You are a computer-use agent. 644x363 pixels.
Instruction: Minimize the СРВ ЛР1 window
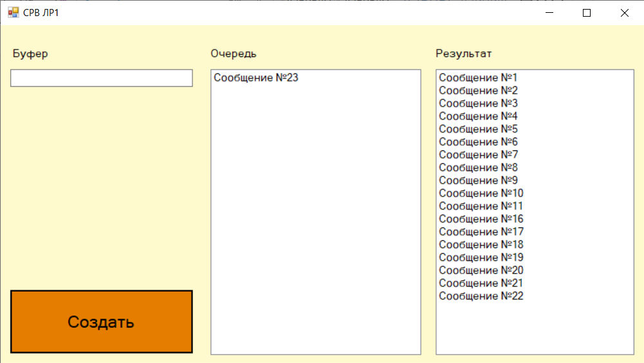click(x=549, y=13)
